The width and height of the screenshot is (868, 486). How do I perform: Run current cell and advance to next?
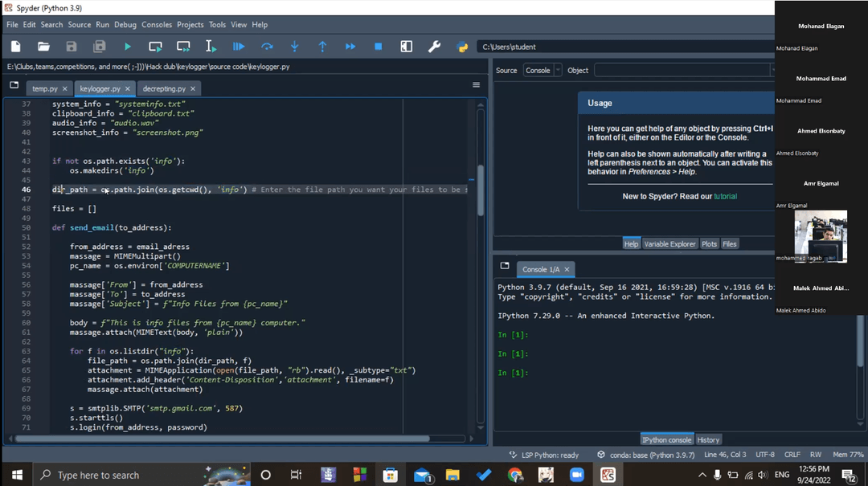[183, 47]
